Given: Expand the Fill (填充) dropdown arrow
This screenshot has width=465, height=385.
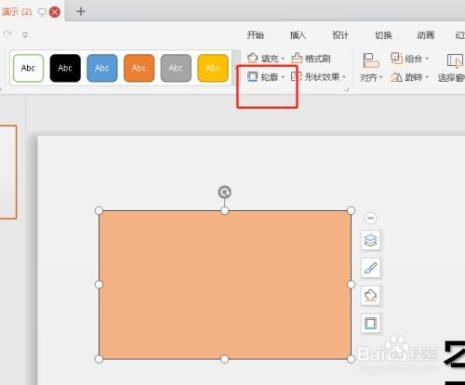Looking at the screenshot, I should click(283, 59).
